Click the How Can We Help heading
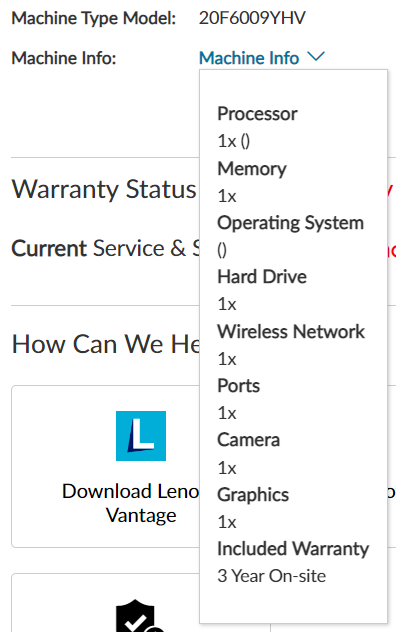Screen dimensions: 396x632 [x=106, y=344]
